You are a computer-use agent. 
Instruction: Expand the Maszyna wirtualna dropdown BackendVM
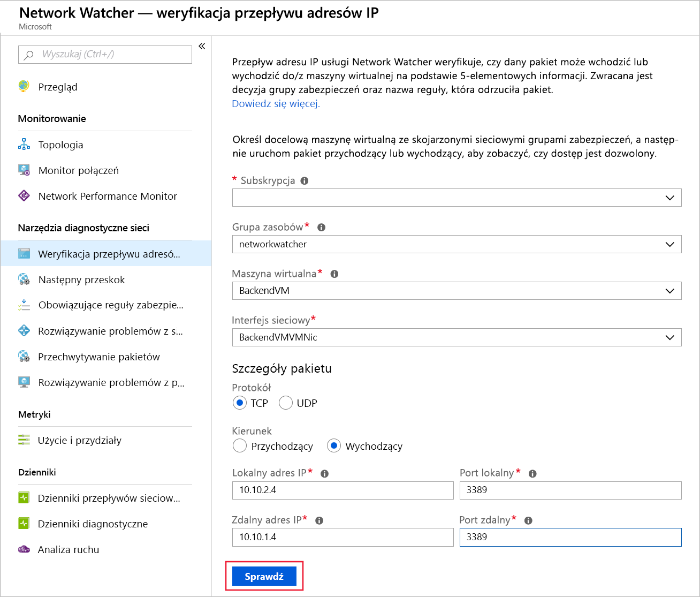point(456,291)
